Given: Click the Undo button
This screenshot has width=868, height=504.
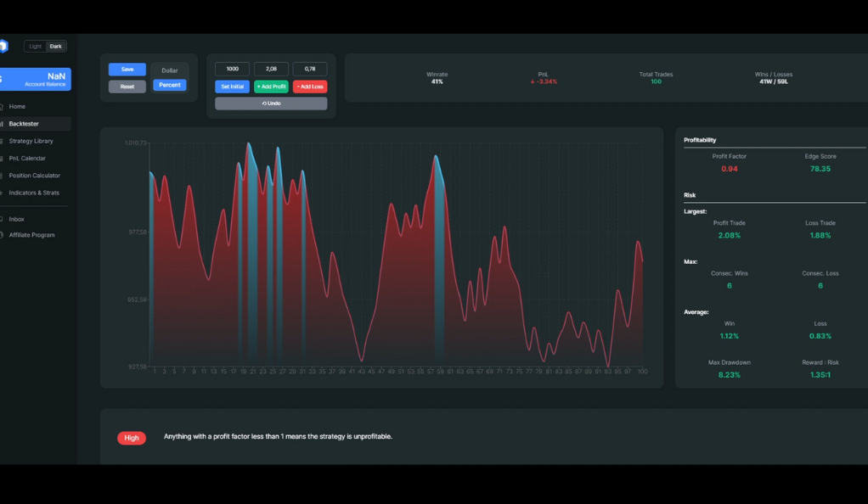Looking at the screenshot, I should (271, 104).
